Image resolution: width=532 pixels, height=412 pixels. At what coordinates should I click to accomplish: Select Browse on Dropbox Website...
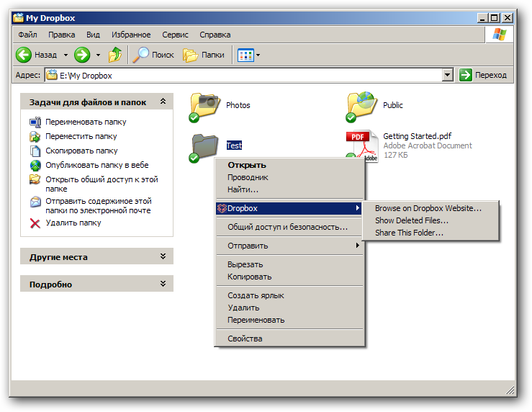(x=431, y=208)
